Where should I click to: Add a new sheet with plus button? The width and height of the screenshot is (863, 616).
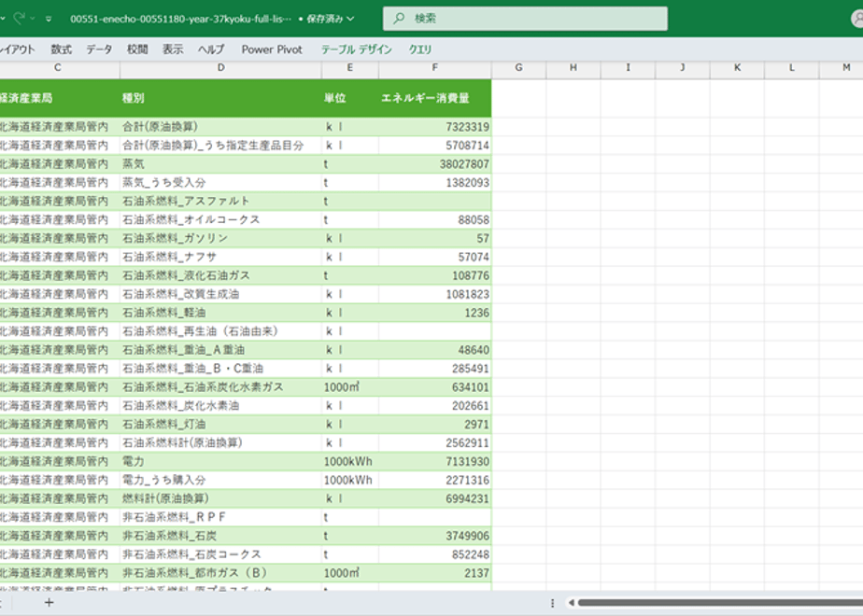[x=49, y=603]
